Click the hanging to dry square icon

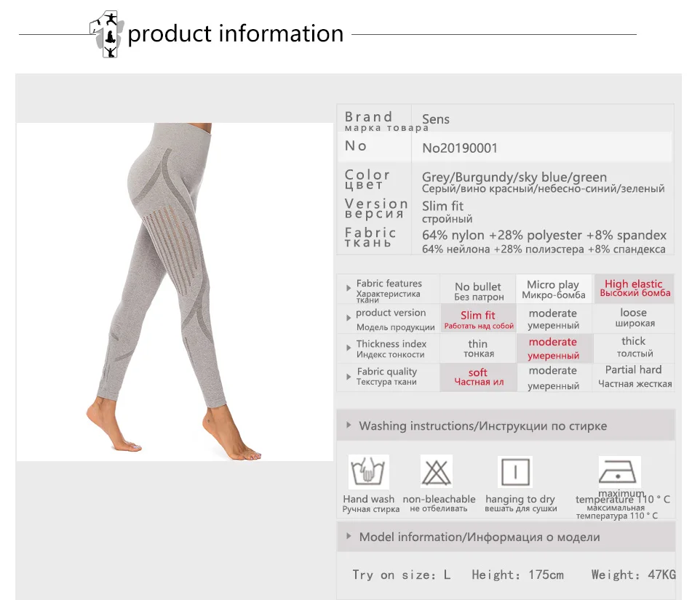[x=515, y=471]
